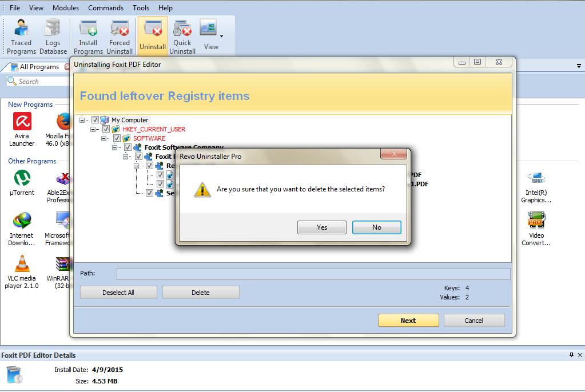The width and height of the screenshot is (585, 392).
Task: Click the SOFTWARE registry key icon
Action: (126, 138)
